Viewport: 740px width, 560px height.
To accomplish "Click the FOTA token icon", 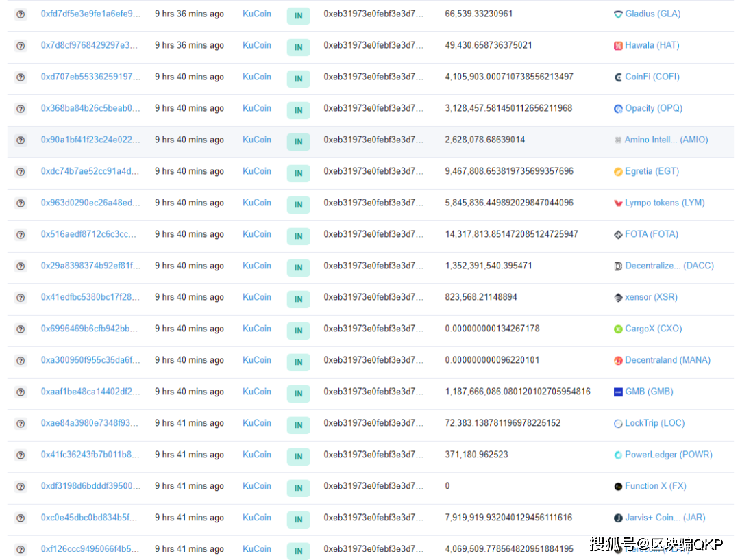I will tap(618, 235).
